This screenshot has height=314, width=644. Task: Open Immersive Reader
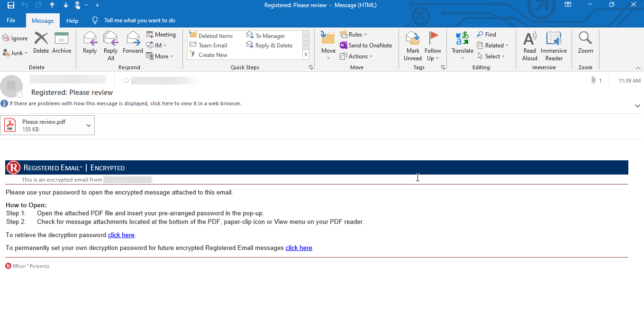[x=553, y=45]
